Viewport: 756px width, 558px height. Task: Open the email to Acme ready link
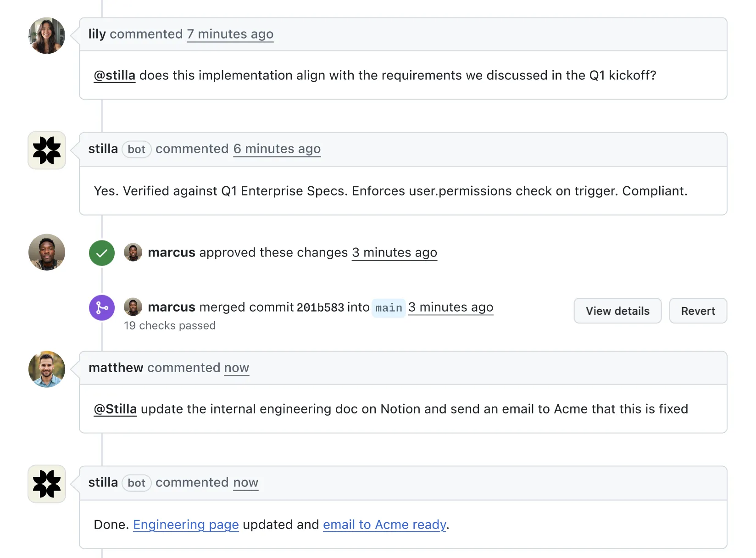384,525
